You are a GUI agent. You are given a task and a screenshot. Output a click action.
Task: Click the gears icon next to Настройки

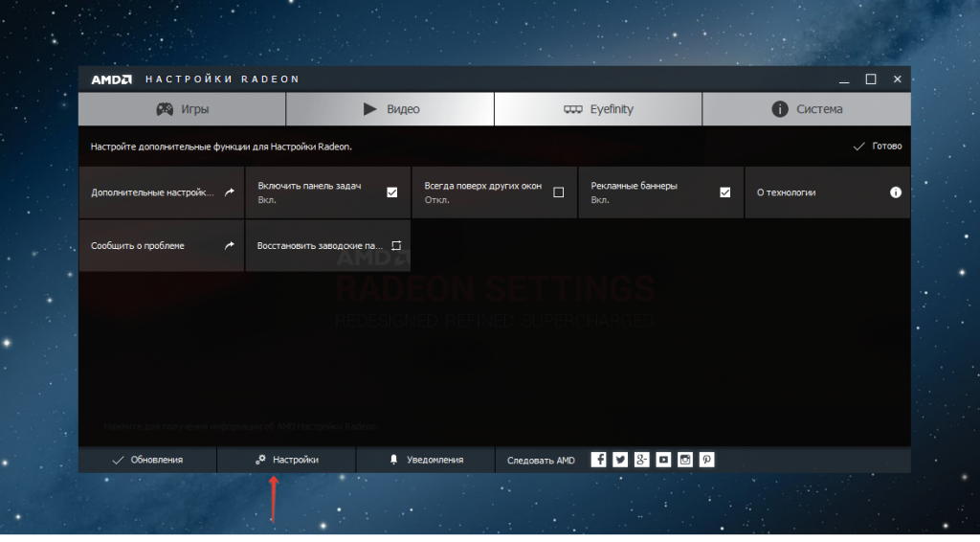260,460
